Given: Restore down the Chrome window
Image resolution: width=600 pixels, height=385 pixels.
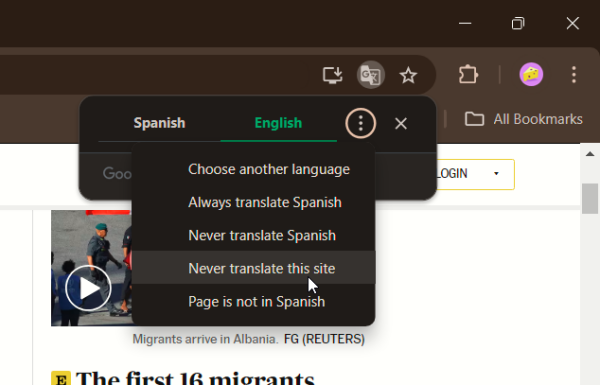Looking at the screenshot, I should tap(518, 23).
